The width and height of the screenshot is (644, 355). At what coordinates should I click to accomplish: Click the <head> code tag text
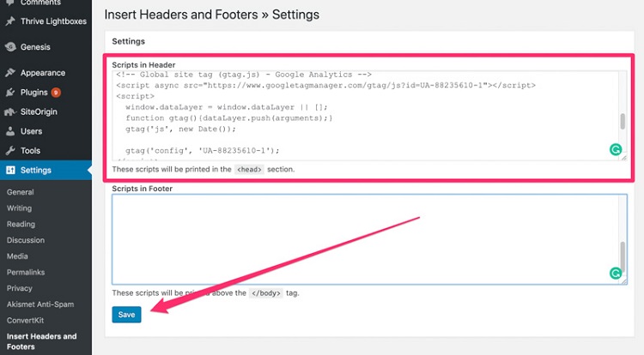[249, 169]
